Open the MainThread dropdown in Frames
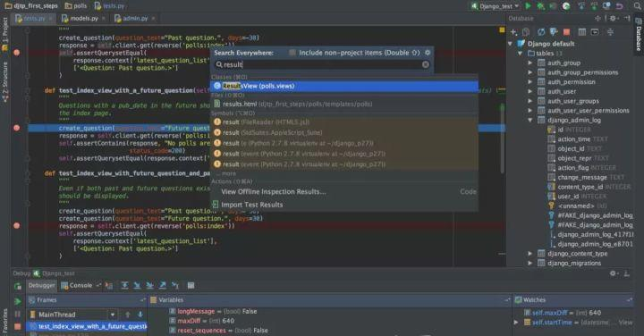Screen dimensions: 644x336 112,315
